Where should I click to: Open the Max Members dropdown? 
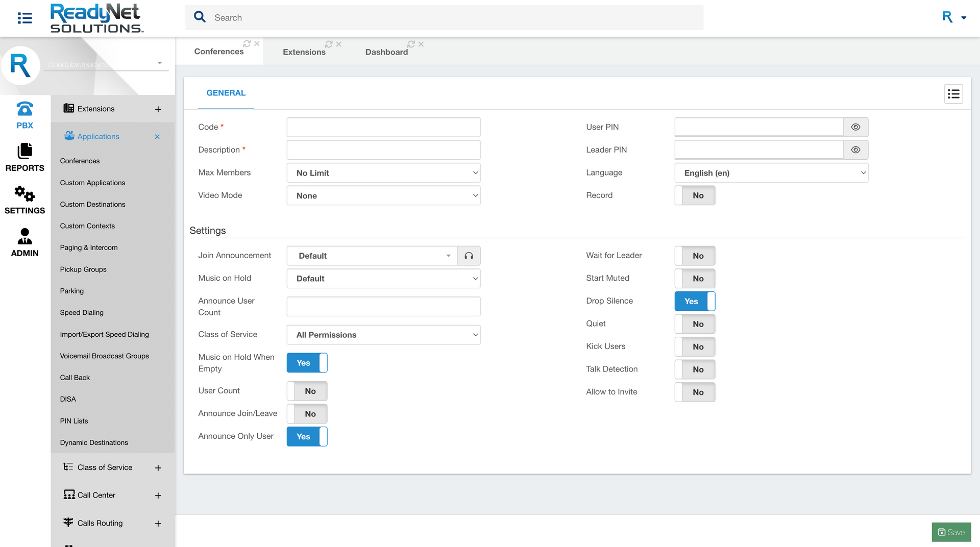point(383,172)
